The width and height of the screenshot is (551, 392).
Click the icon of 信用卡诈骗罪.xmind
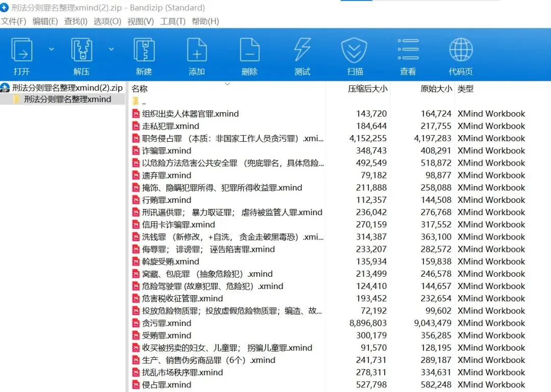pyautogui.click(x=136, y=224)
